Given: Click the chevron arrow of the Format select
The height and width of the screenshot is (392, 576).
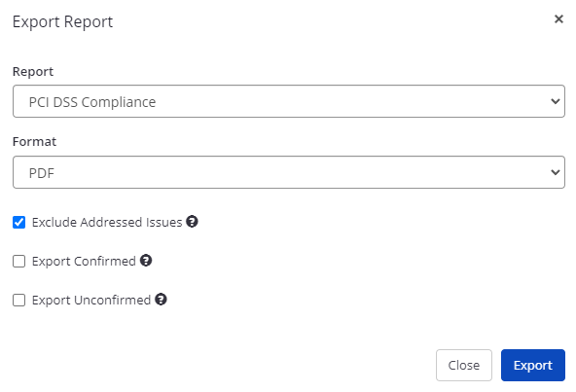Looking at the screenshot, I should click(x=555, y=172).
